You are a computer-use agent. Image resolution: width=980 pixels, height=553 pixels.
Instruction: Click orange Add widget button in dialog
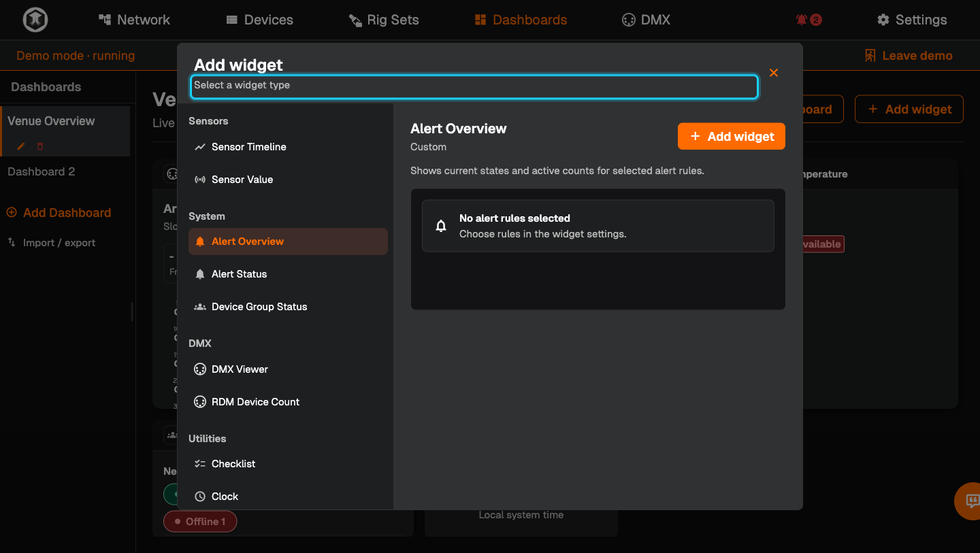[x=732, y=137]
